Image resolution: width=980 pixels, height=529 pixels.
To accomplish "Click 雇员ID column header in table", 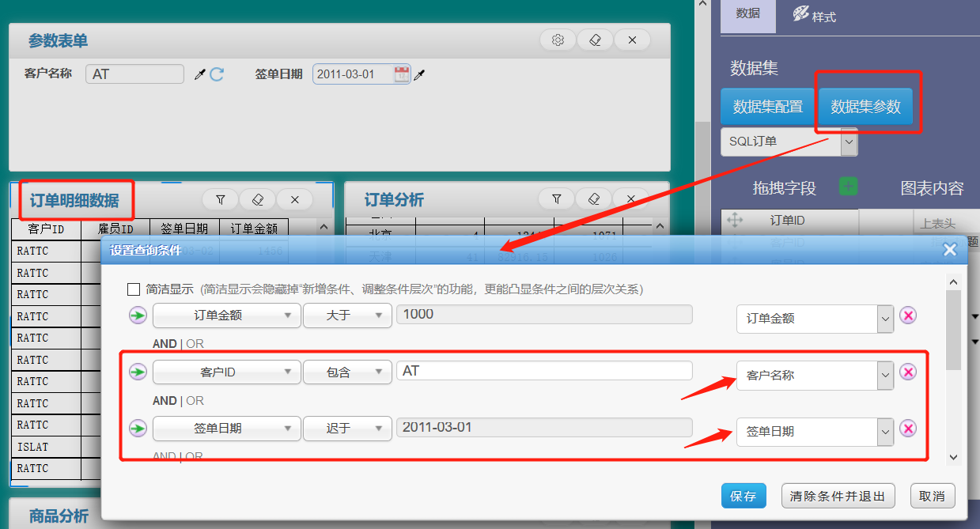I will click(x=115, y=229).
